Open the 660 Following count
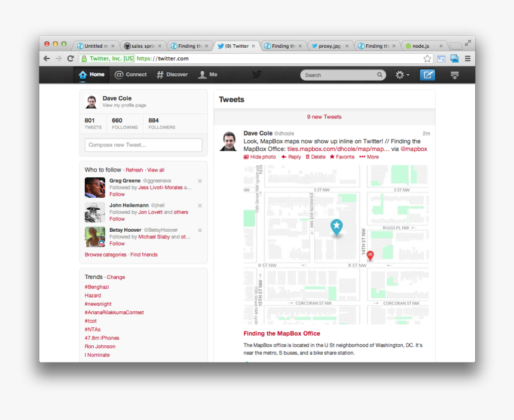The width and height of the screenshot is (514, 420). pyautogui.click(x=125, y=124)
